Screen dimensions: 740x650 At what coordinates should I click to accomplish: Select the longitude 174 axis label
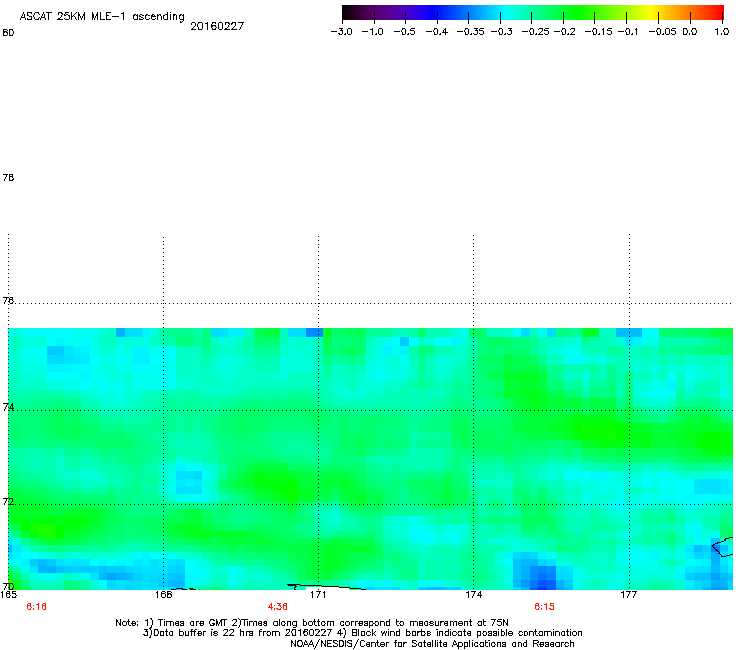coord(473,595)
